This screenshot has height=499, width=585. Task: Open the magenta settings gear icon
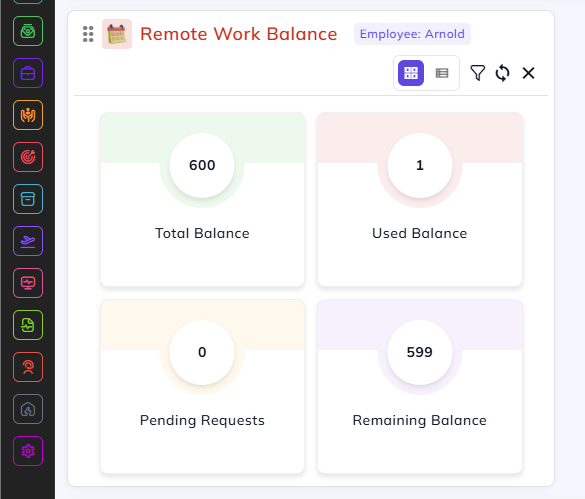pyautogui.click(x=28, y=451)
